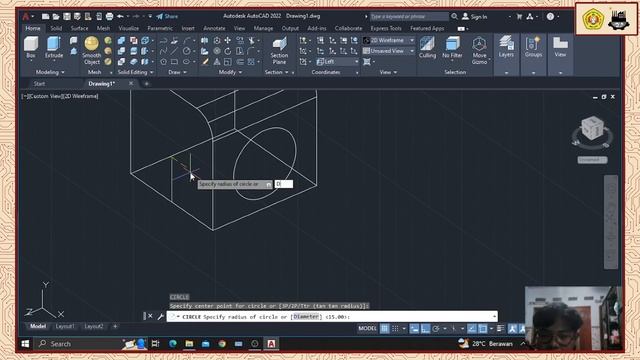Click the Share button
Image resolution: width=640 pixels, height=360 pixels.
coord(167,16)
